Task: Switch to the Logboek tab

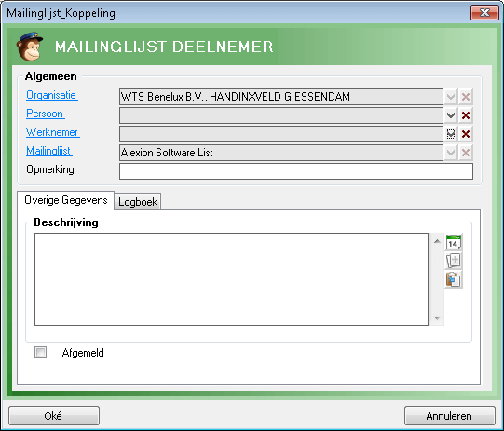Action: pos(138,202)
